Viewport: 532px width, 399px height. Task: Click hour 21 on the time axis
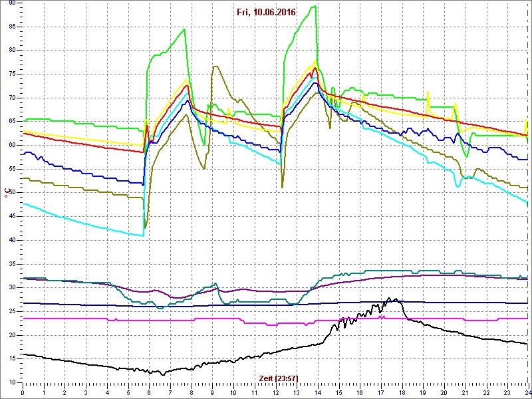click(465, 392)
